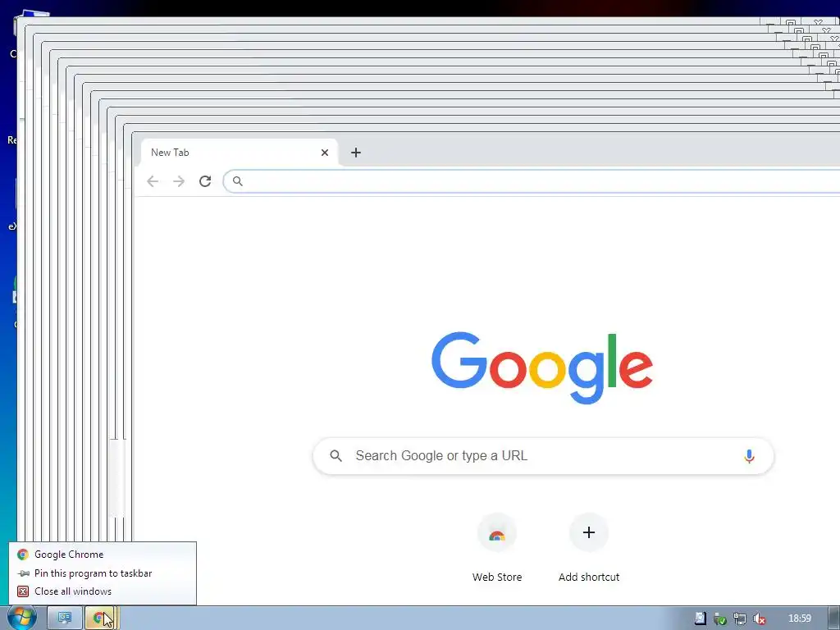Click the 18:59 taskbar clock

click(799, 619)
